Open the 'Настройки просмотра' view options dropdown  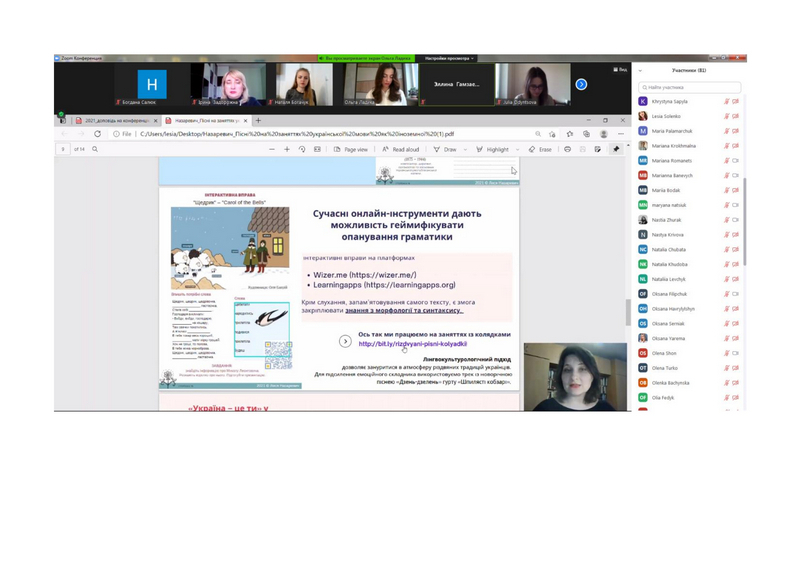tap(449, 59)
